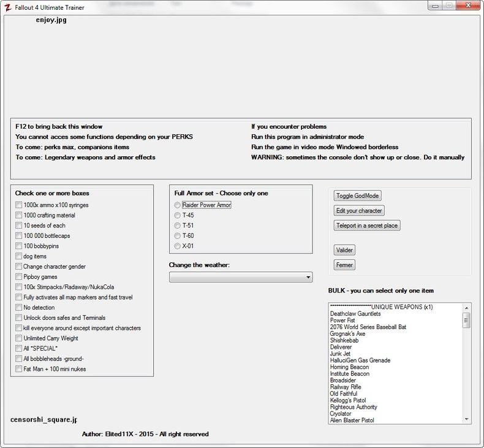Image resolution: width=484 pixels, height=448 pixels.
Task: Click the Fallout 4 Trainer title bar icon
Action: [x=8, y=7]
